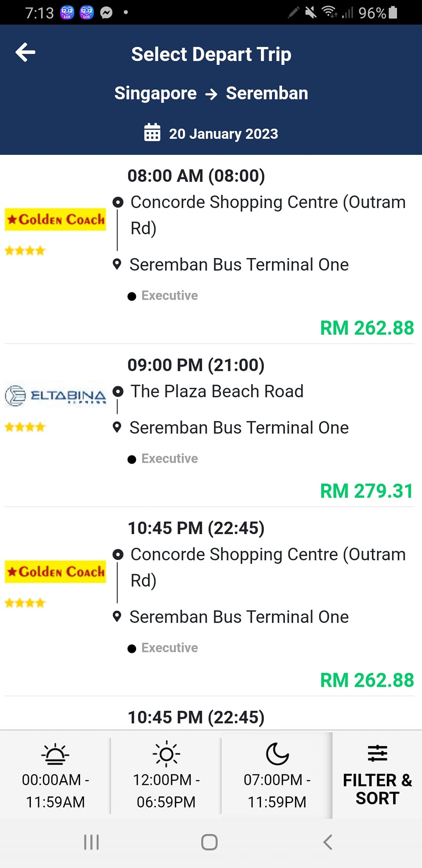
Task: Tap the moon evening time filter icon
Action: tap(277, 754)
